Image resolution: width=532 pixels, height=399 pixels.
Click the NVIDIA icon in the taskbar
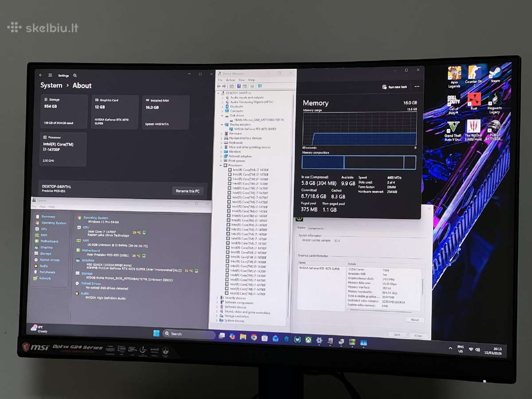click(x=352, y=342)
